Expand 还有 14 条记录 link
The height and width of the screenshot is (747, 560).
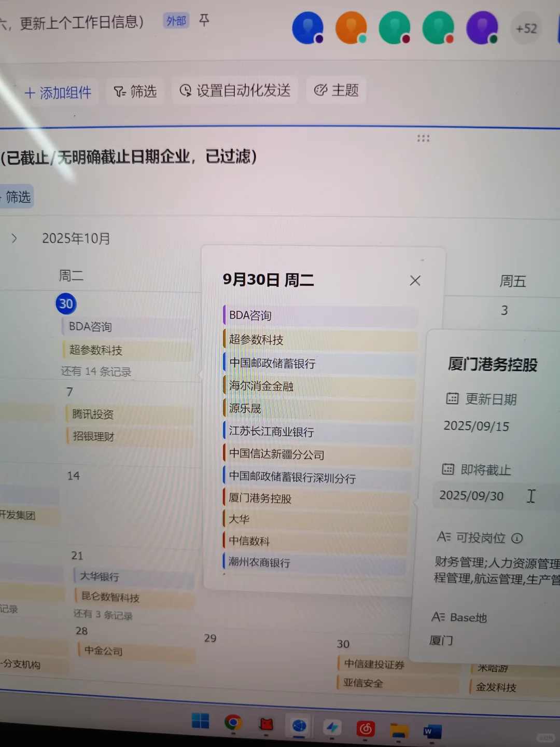(96, 371)
